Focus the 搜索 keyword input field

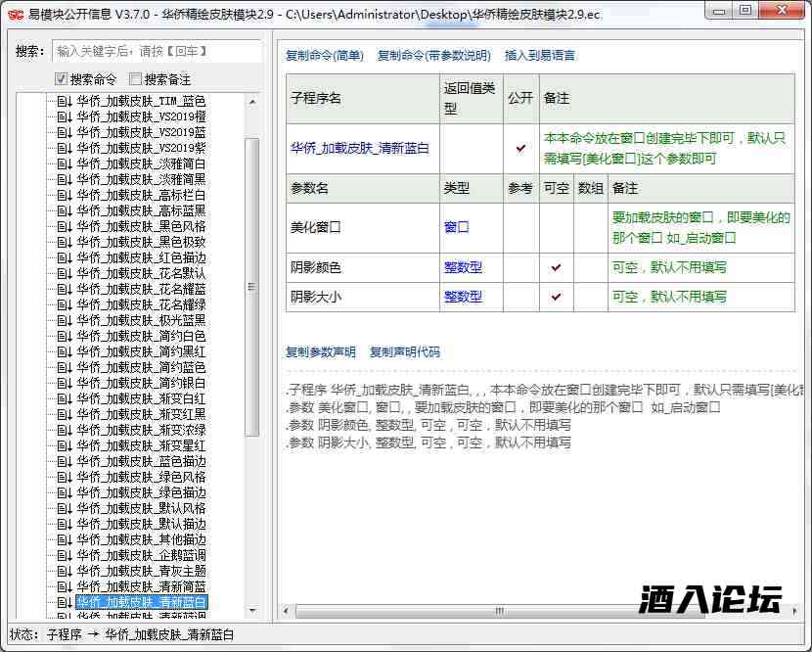(157, 51)
